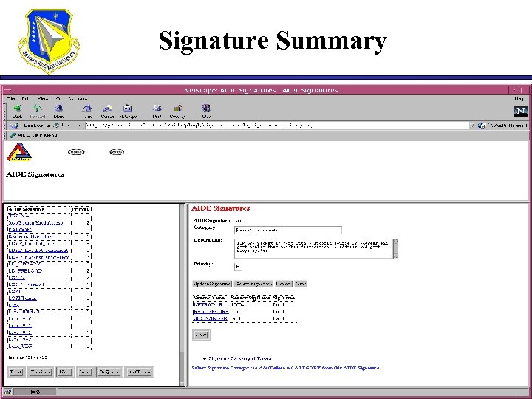Open the NETRANGER sensor link

(x=208, y=304)
